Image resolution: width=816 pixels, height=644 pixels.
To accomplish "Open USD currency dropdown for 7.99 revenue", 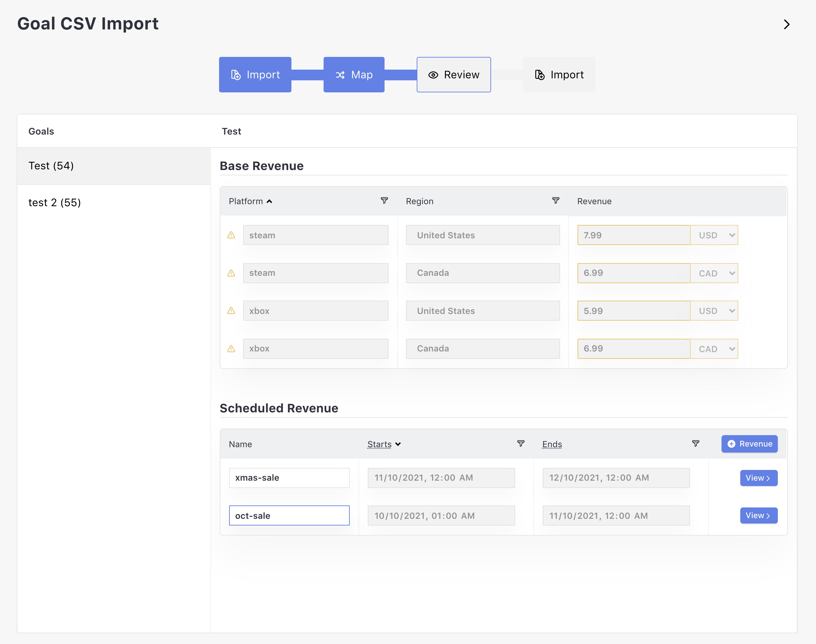I will point(714,235).
